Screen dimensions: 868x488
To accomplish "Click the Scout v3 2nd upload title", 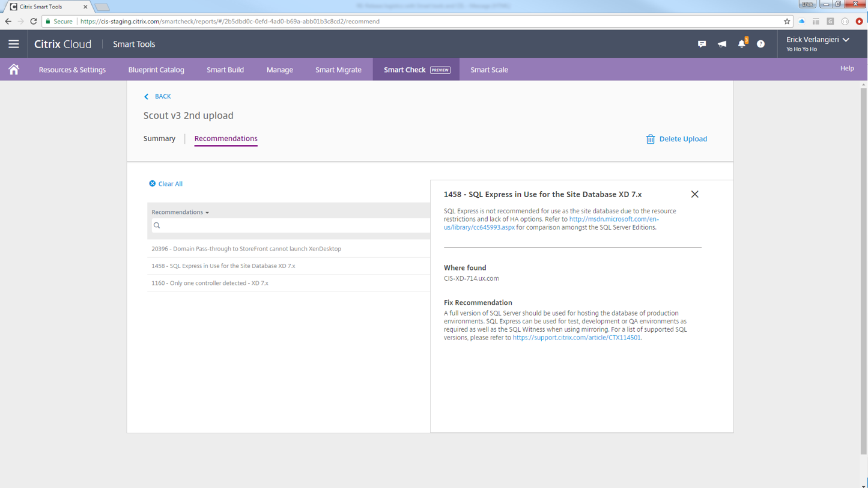I will coord(189,115).
